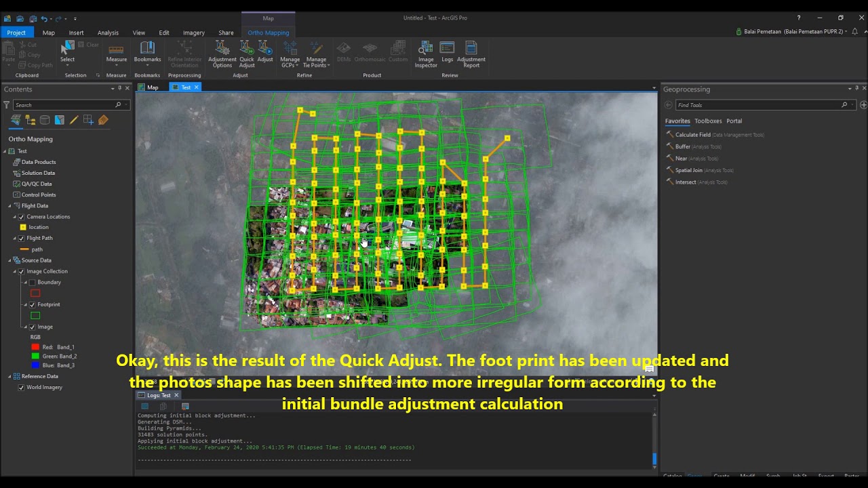This screenshot has width=868, height=488.
Task: Click the magnifier icon in Find Tools box
Action: coord(844,105)
